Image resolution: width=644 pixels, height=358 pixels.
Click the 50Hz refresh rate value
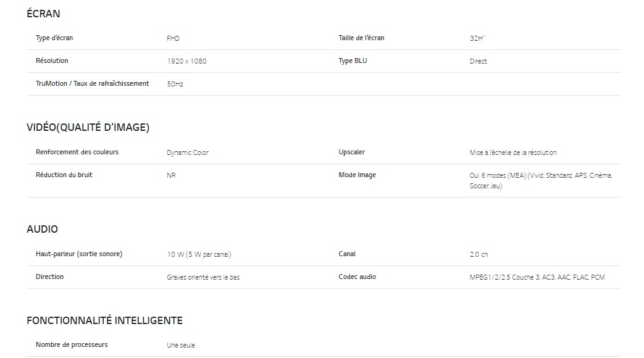pos(175,84)
